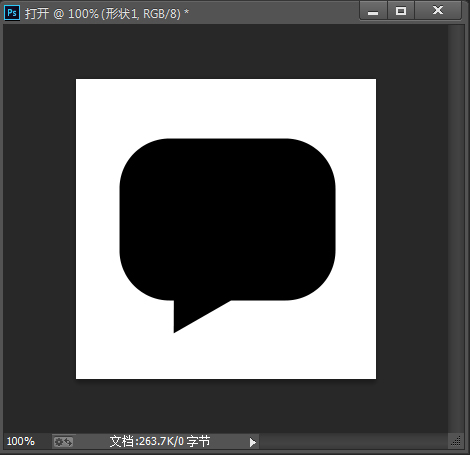Click the gear-and-arrow icon in status bar

(x=63, y=442)
